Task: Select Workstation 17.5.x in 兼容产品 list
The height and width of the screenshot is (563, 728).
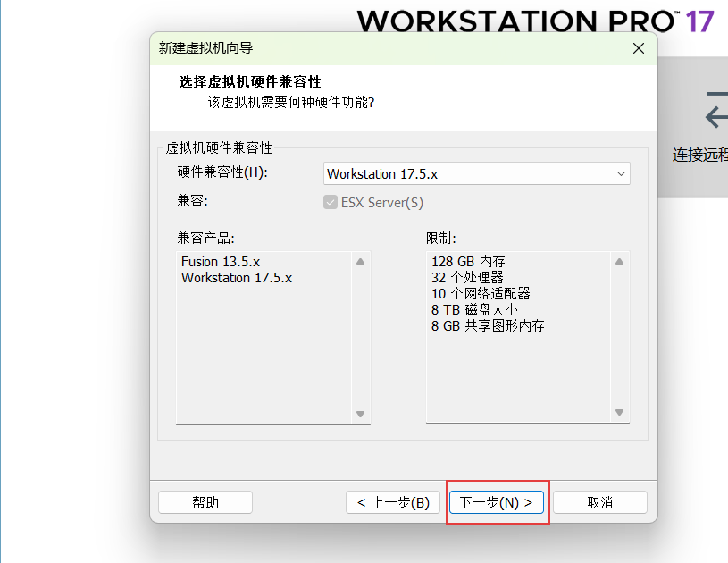Action: point(237,278)
